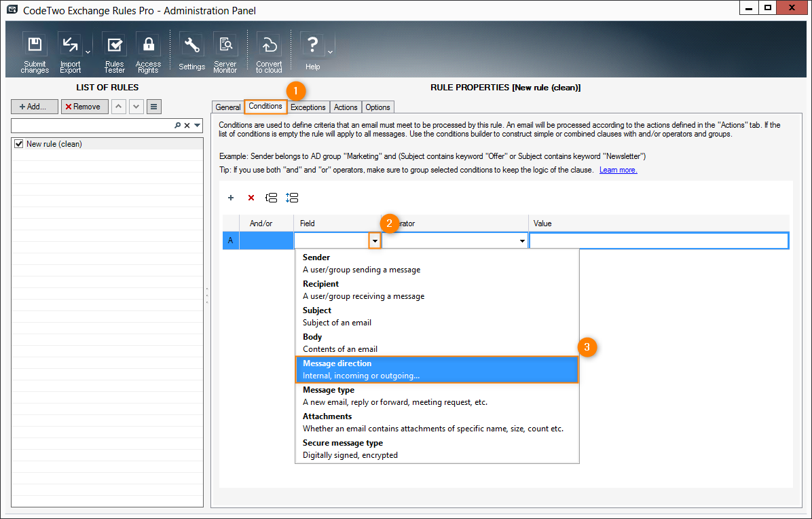Close the Administration Panel window
Image resolution: width=812 pixels, height=519 pixels.
[x=792, y=7]
